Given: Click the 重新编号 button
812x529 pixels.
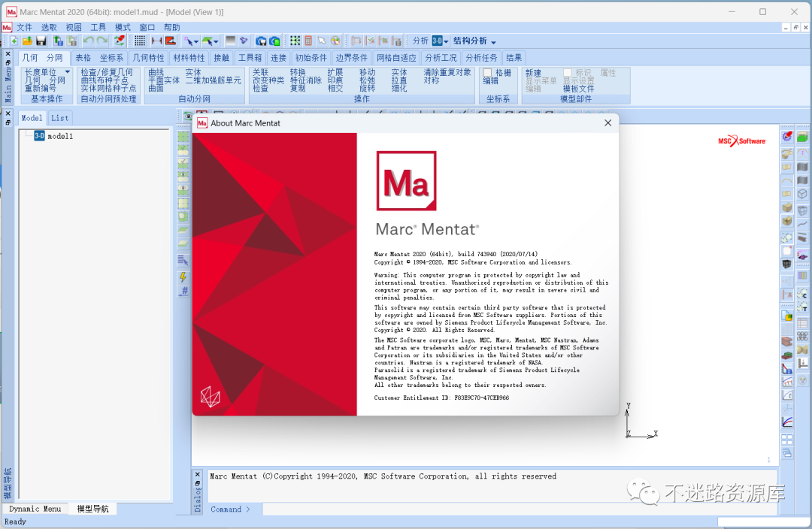Looking at the screenshot, I should coord(41,89).
